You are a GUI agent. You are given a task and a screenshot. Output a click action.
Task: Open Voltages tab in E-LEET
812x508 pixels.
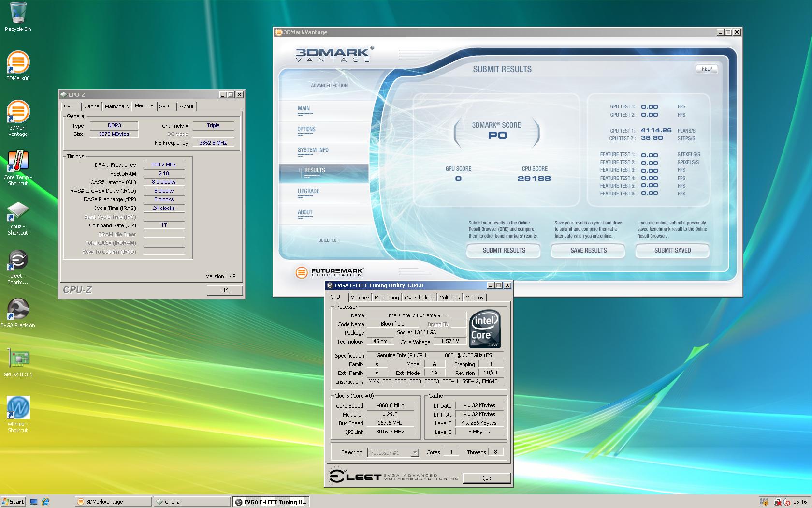449,298
